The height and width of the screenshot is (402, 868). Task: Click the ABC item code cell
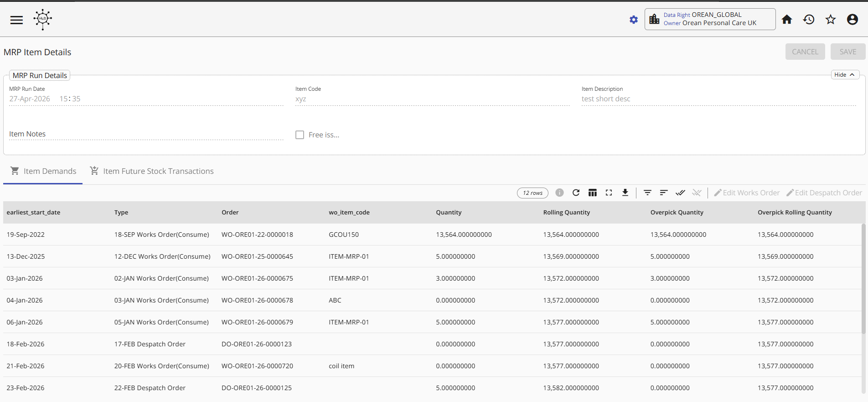pos(335,300)
